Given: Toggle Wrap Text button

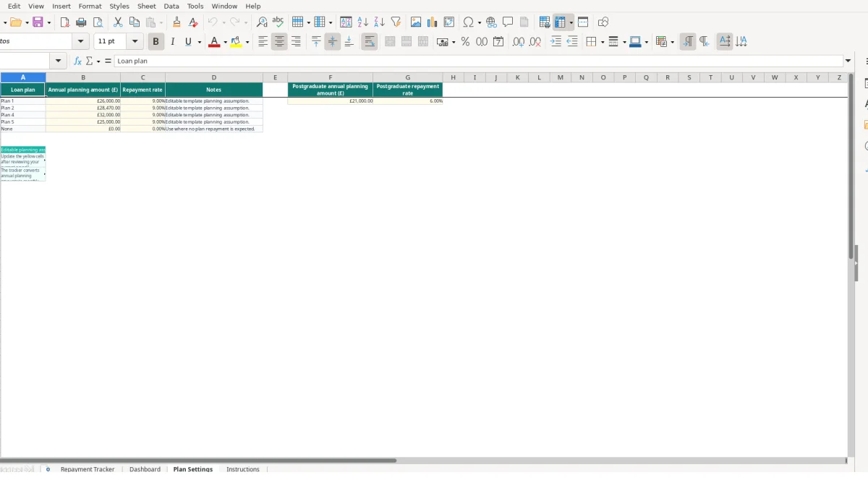Looking at the screenshot, I should click(369, 42).
